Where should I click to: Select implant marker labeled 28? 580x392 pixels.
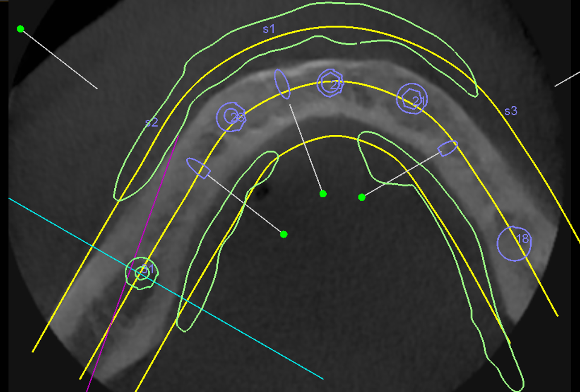(x=231, y=117)
